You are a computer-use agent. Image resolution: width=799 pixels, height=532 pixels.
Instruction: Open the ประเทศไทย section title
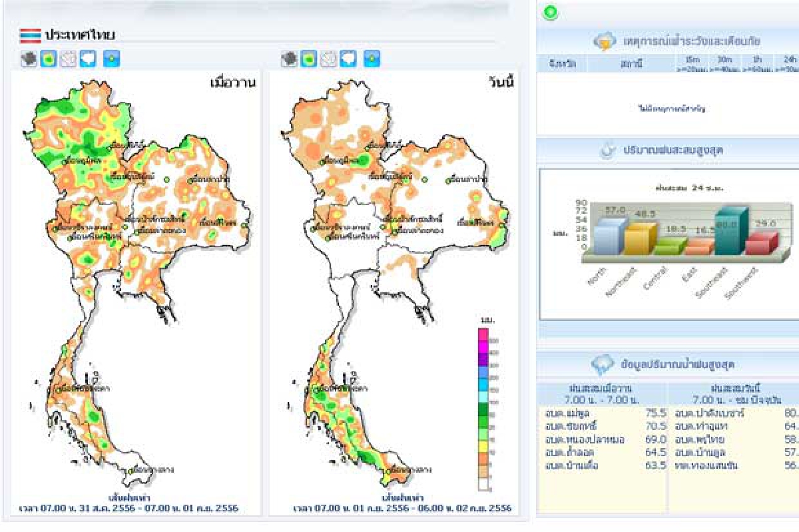tap(79, 35)
